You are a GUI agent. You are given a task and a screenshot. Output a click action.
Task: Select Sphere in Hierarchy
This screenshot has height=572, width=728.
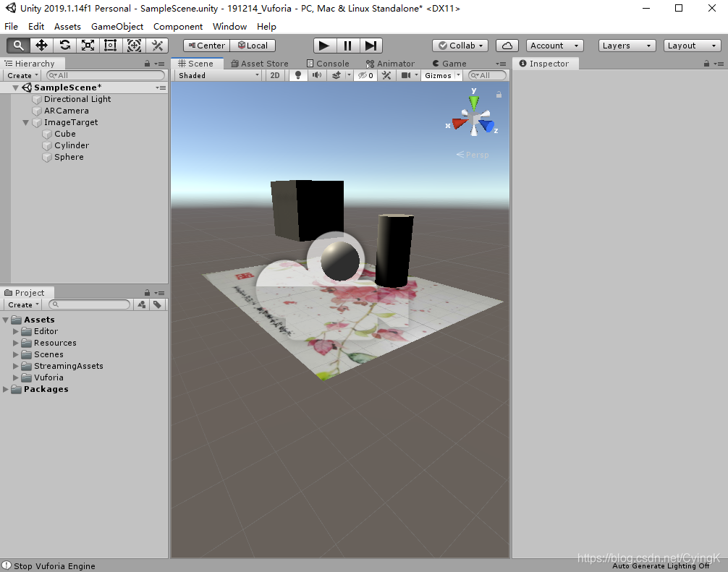click(68, 157)
